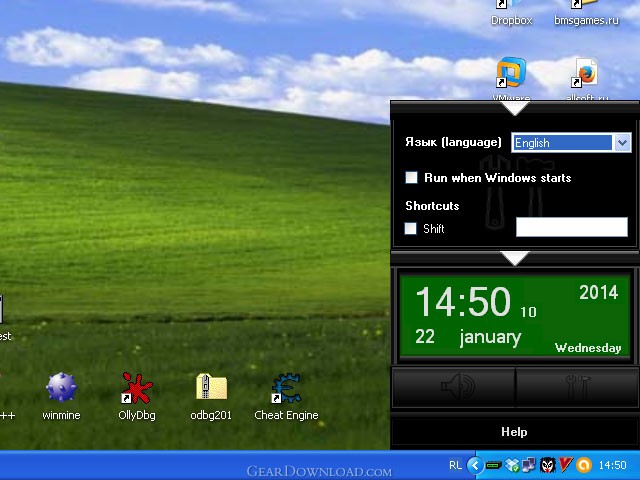Screen dimensions: 640x480
Task: Tick the Shift shortcut checkbox
Action: coord(411,229)
